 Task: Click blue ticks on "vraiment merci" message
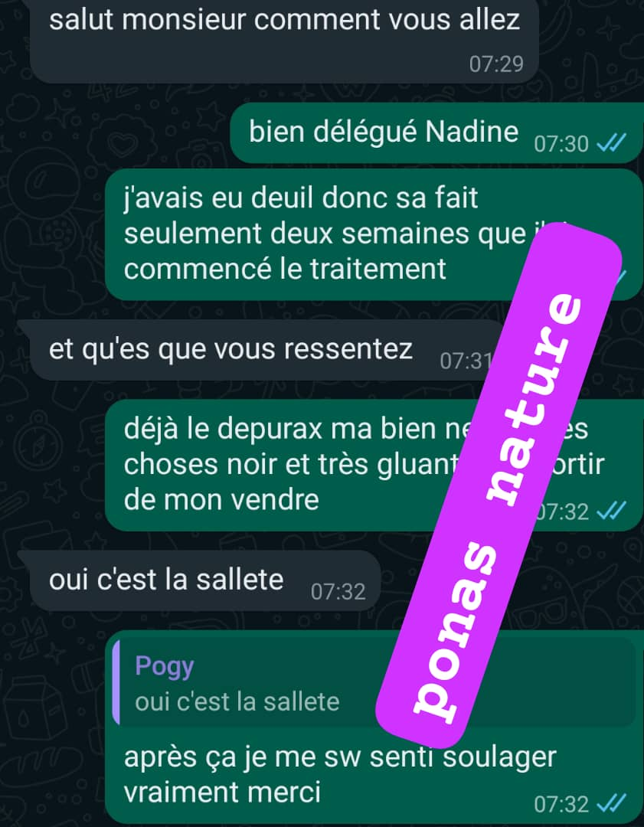[611, 803]
